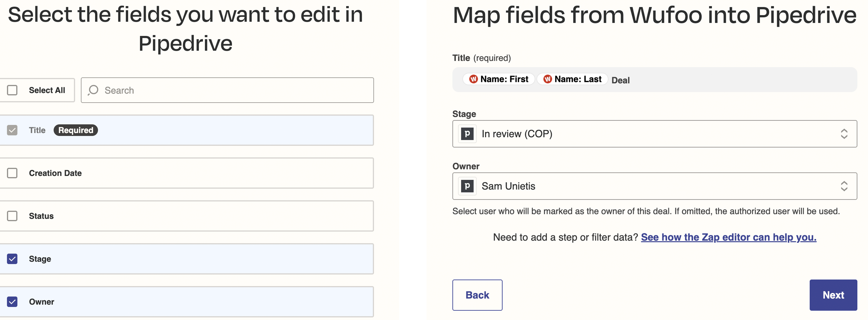The height and width of the screenshot is (320, 868).
Task: Select the "Name: First" mapped field tag
Action: click(498, 79)
